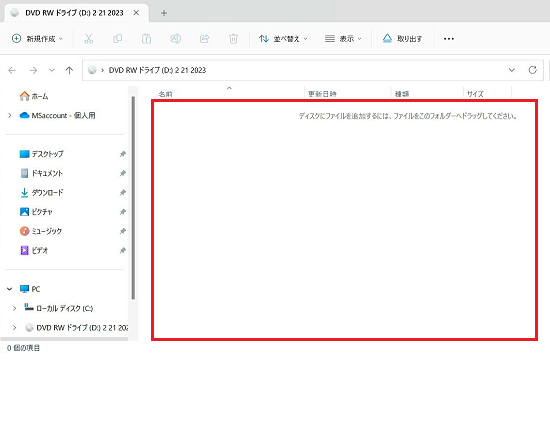Go forward with the right arrow
The height and width of the screenshot is (429, 550).
(x=33, y=70)
